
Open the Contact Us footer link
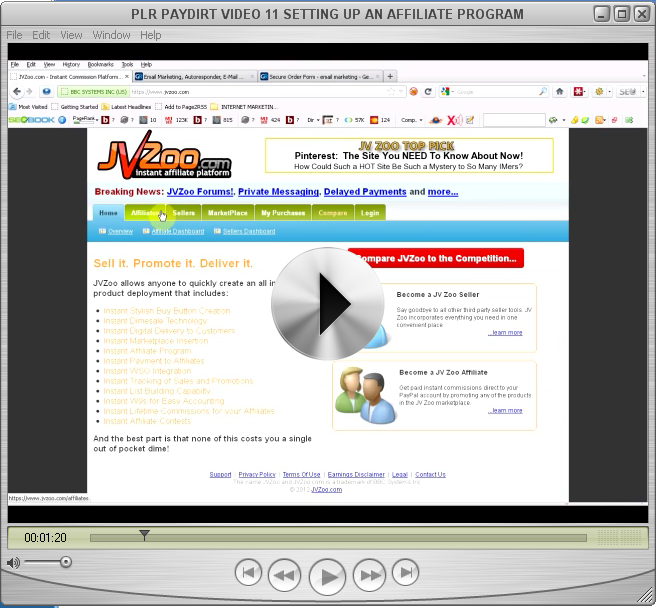coord(430,475)
